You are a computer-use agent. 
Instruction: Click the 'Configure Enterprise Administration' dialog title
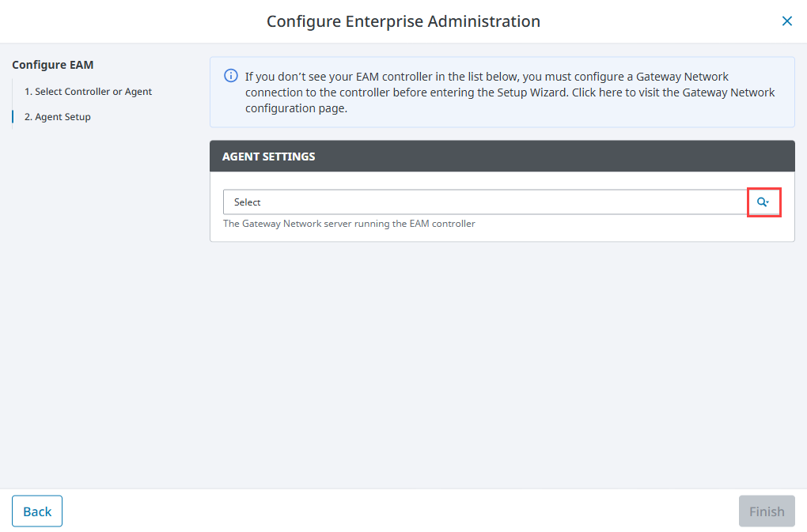(403, 21)
